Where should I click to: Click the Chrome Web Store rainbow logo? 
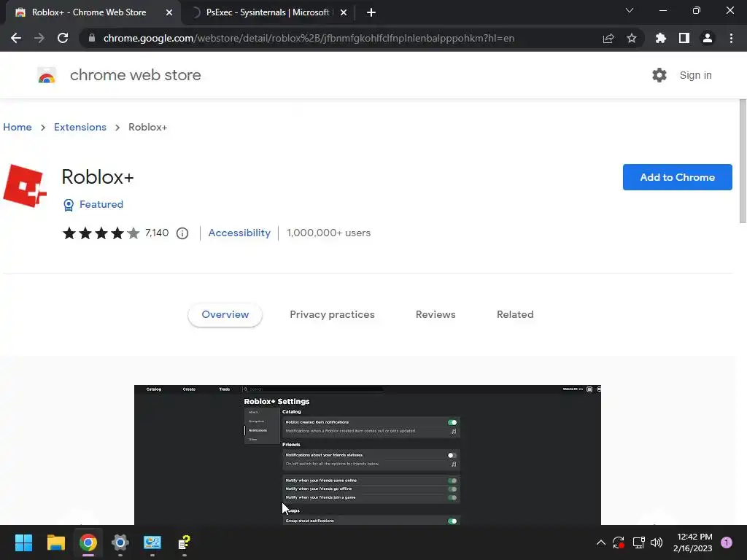click(47, 75)
